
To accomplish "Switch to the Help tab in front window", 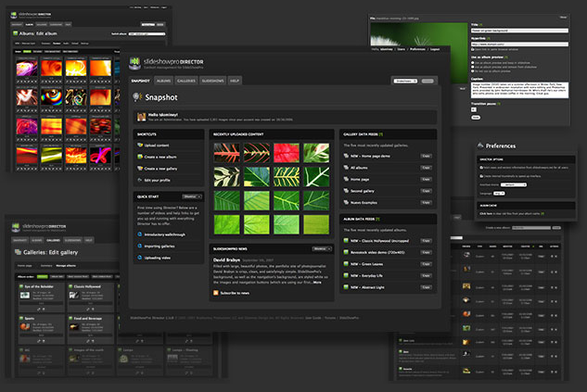I will (x=235, y=81).
